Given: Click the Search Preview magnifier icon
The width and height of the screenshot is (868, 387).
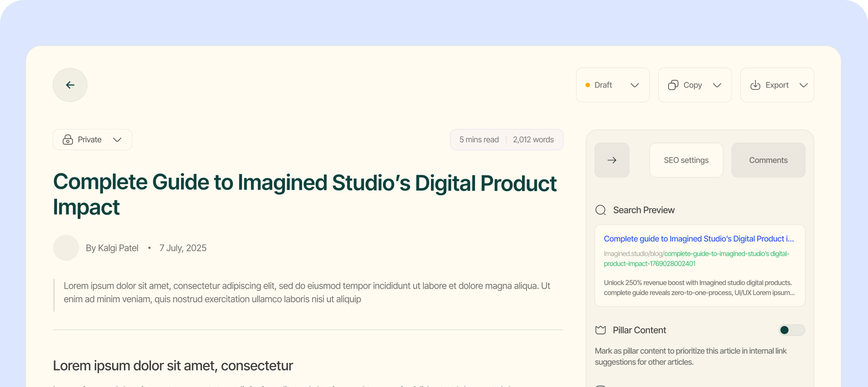Looking at the screenshot, I should (x=600, y=210).
